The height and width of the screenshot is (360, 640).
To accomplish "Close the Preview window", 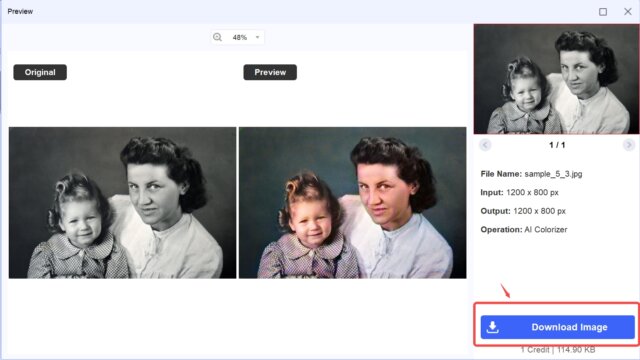I will pos(628,11).
